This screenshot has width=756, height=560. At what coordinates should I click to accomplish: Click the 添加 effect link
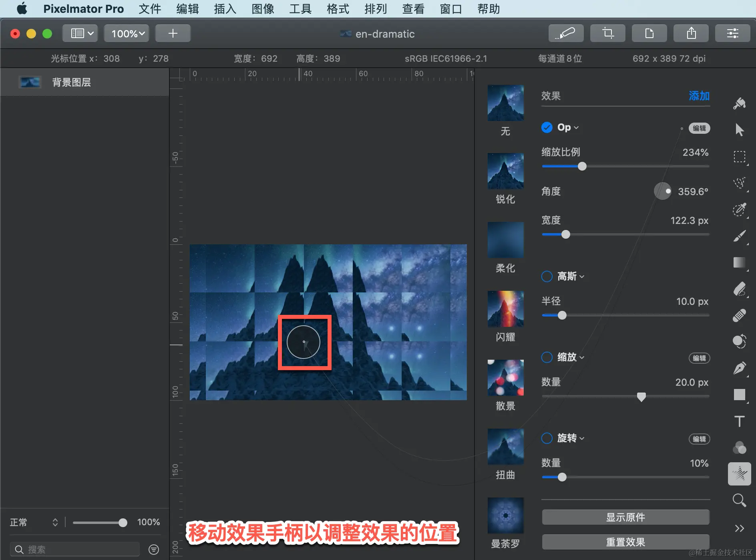(x=699, y=96)
